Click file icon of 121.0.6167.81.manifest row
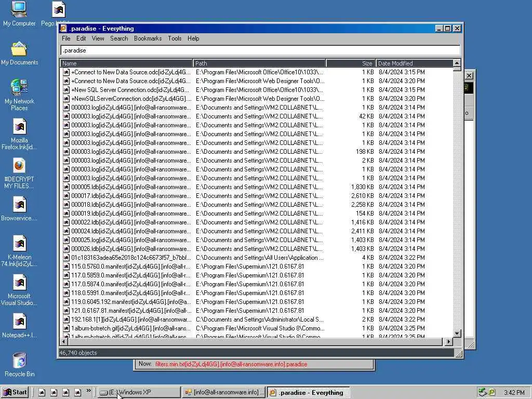532x399 pixels. click(x=66, y=311)
